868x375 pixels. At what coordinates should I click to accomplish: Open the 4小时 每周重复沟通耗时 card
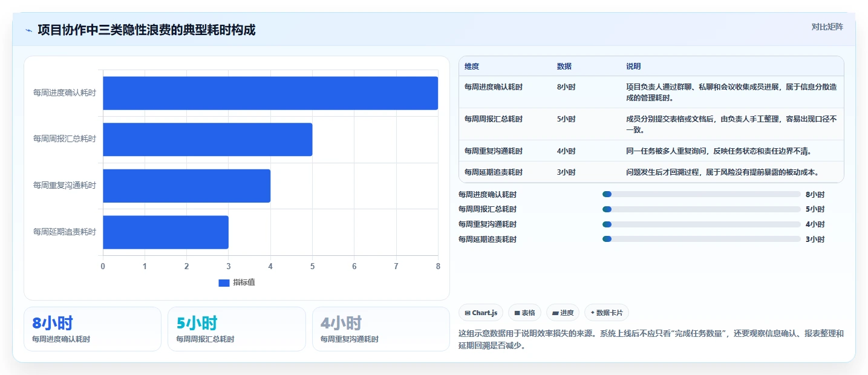click(x=381, y=329)
